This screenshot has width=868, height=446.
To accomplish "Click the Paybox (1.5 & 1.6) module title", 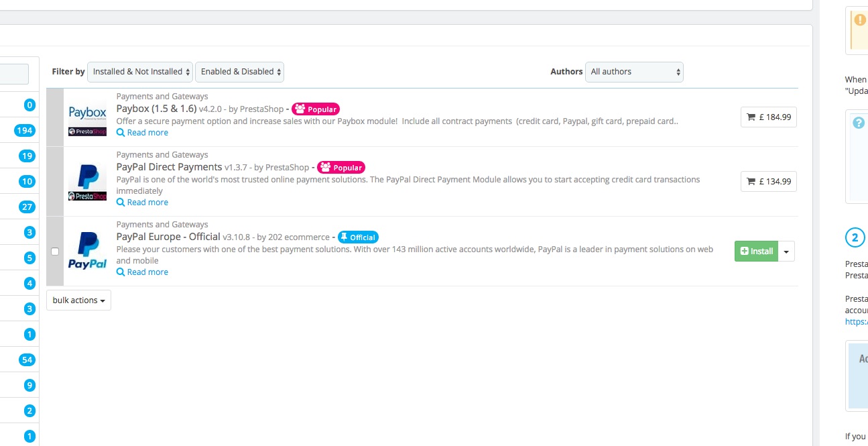I will (x=157, y=109).
